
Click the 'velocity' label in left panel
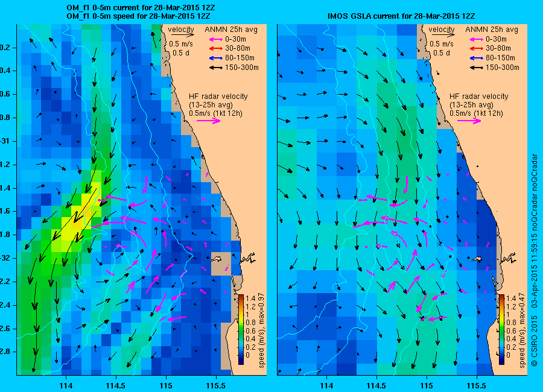point(181,30)
